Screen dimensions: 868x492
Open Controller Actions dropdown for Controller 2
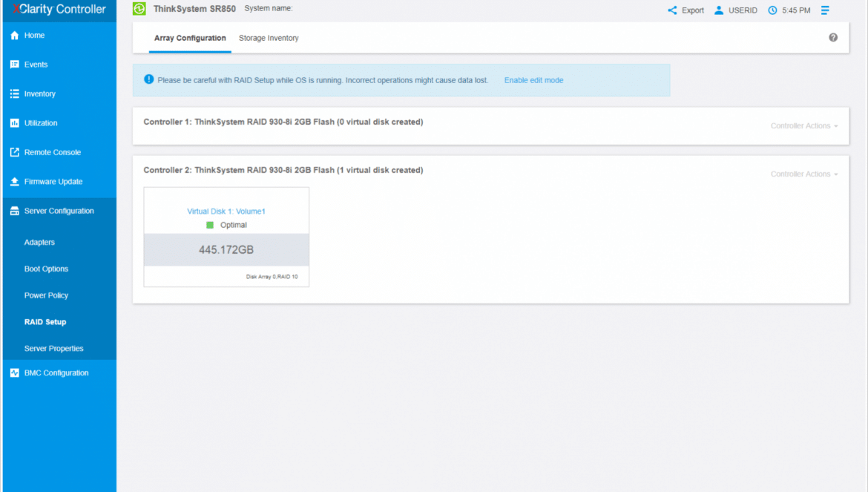803,174
